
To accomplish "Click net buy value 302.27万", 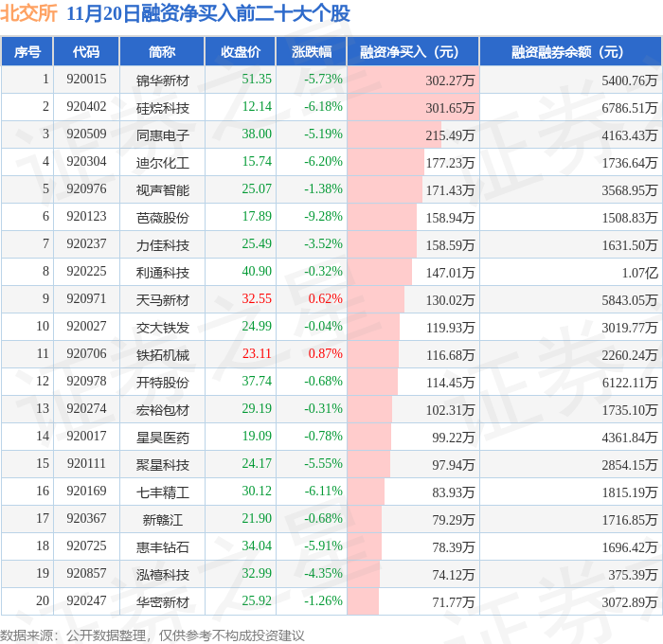I will pyautogui.click(x=450, y=80).
